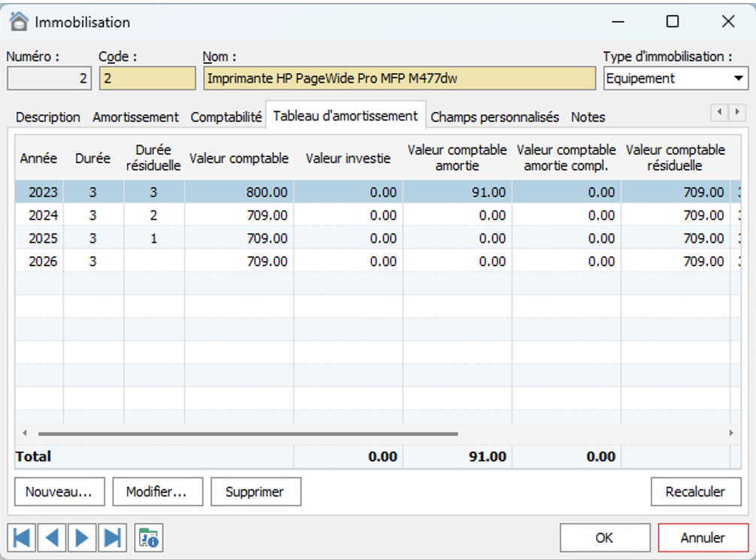Screen dimensions: 756x560
Task: Click the Nom input field
Action: tap(398, 78)
